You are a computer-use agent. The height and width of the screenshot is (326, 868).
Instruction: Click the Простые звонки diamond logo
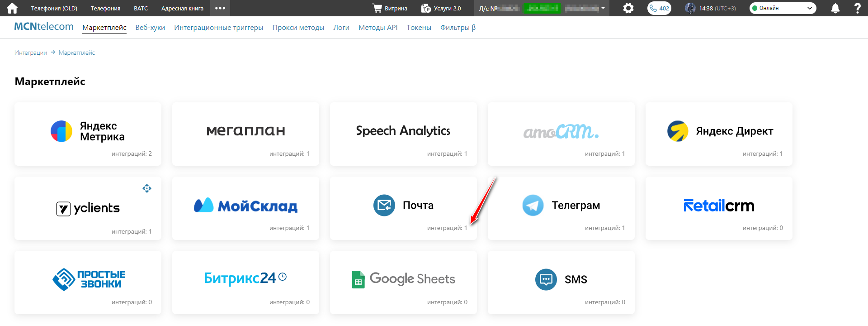(64, 279)
